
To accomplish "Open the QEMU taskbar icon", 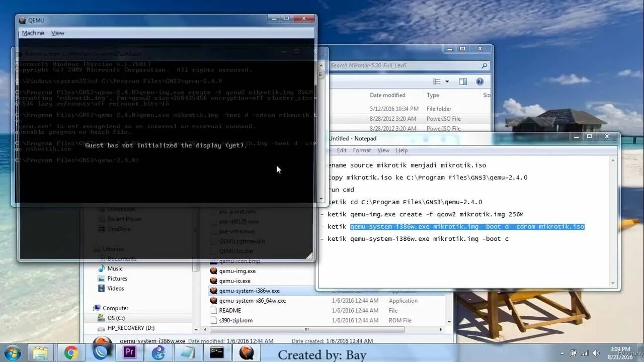I will 247,352.
